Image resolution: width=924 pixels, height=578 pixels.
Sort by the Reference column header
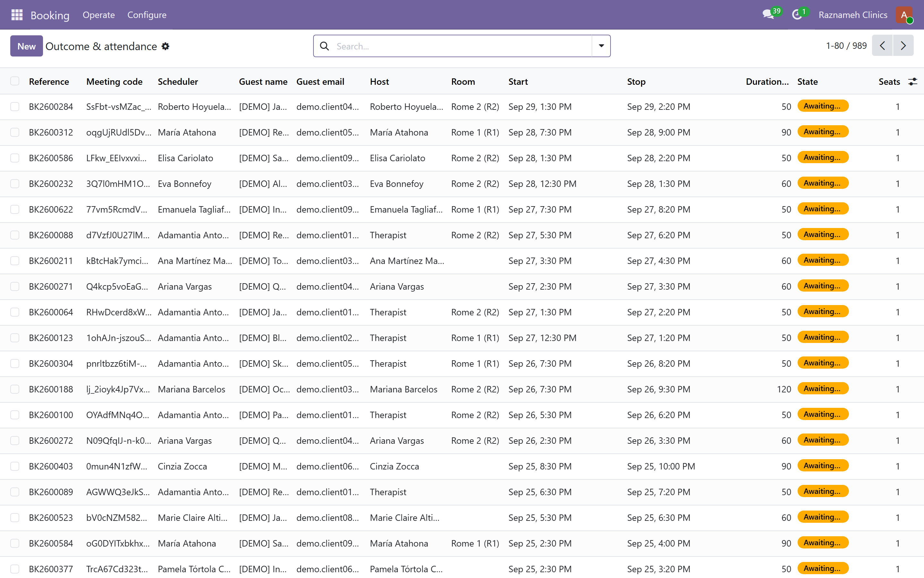coord(49,82)
